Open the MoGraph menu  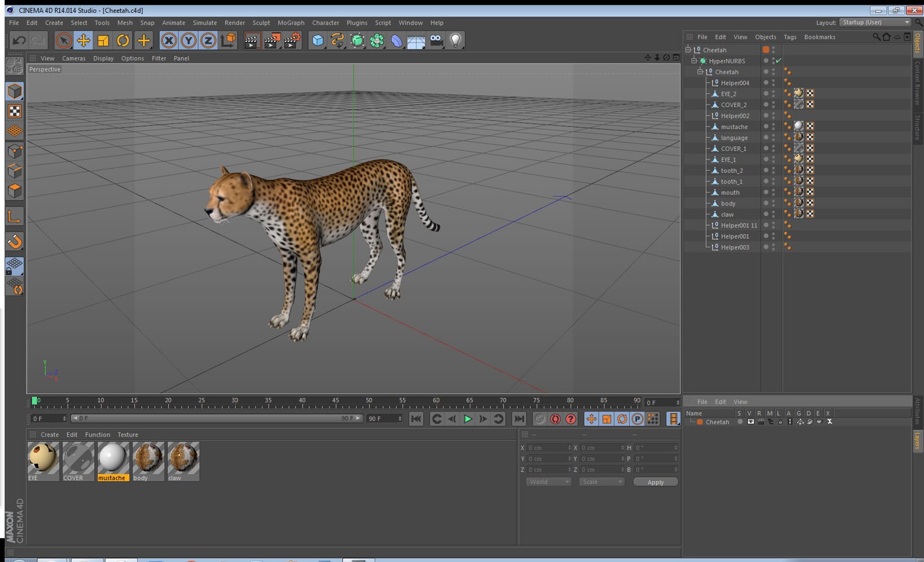(291, 23)
